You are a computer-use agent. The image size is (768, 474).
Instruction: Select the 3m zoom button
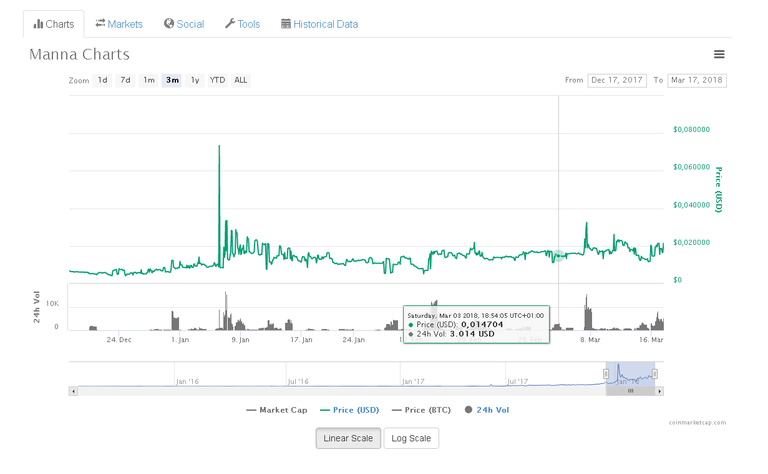point(172,80)
